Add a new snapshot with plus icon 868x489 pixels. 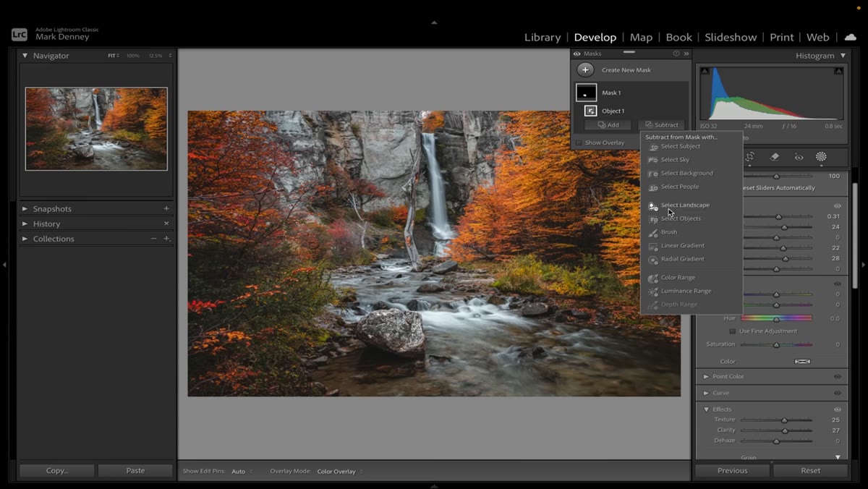[166, 208]
